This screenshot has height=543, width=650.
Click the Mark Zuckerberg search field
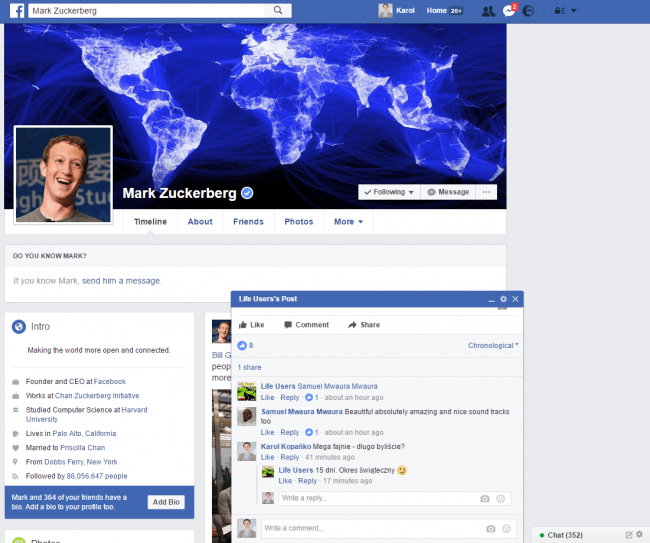(147, 10)
